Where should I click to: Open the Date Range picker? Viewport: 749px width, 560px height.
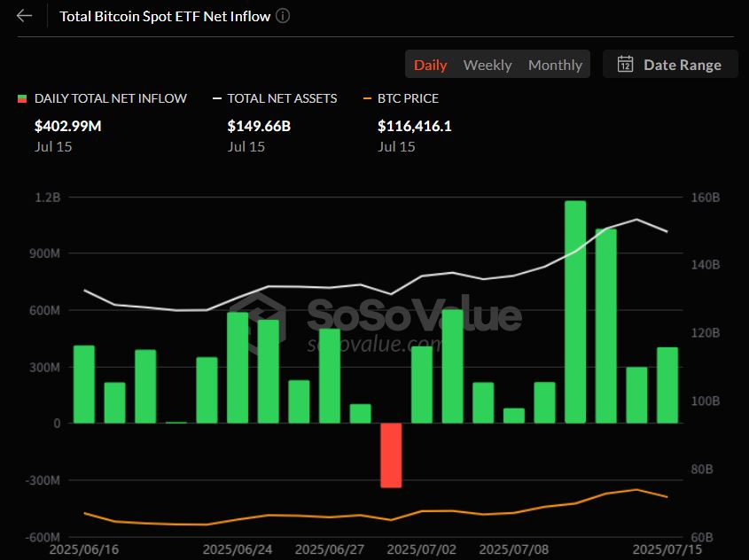point(670,65)
